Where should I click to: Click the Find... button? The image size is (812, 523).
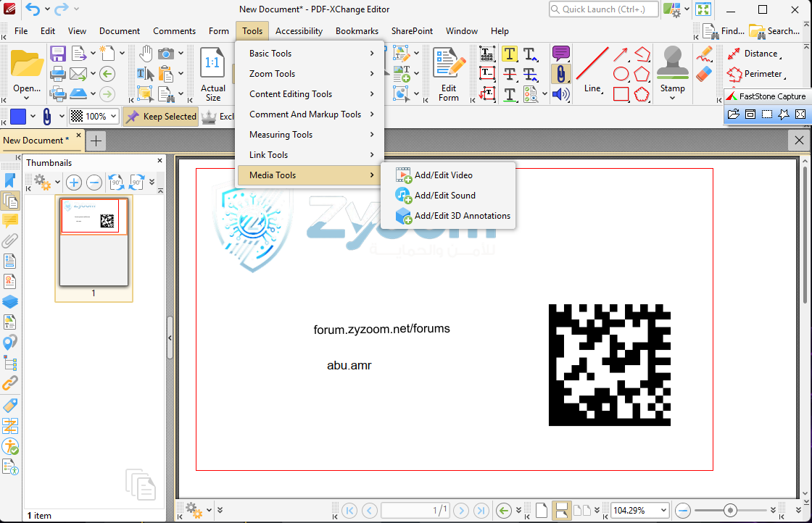[x=724, y=31]
